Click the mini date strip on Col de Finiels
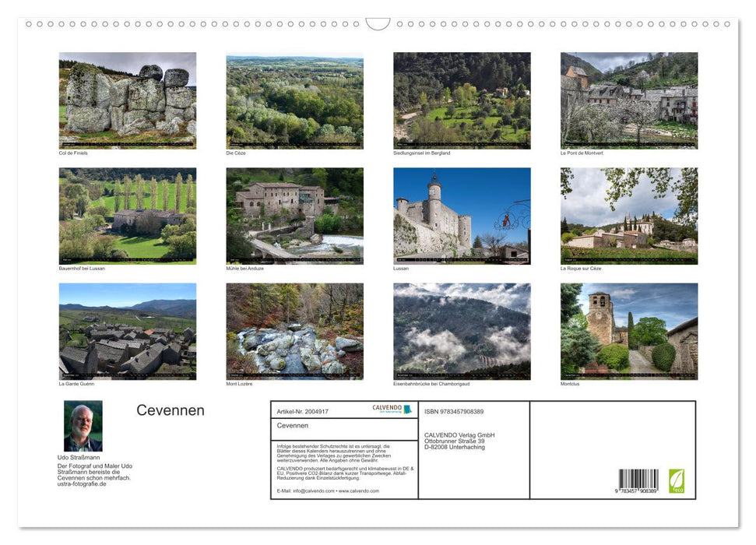 [127, 145]
